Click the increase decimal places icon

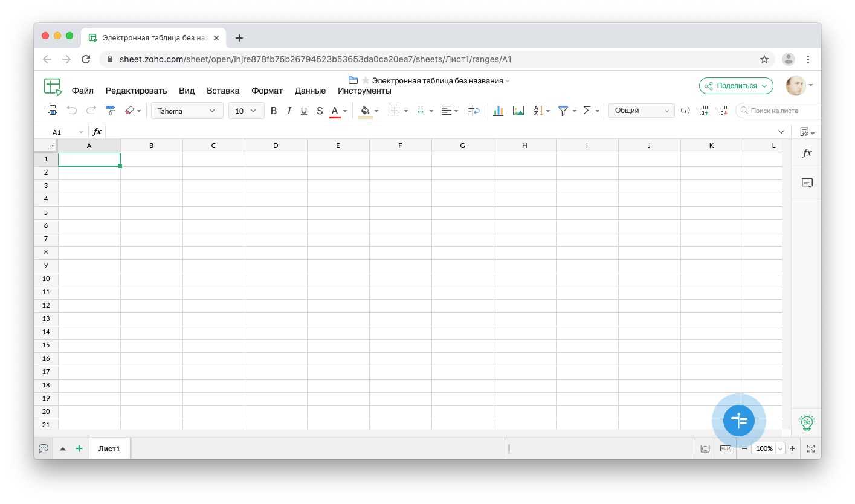(704, 111)
